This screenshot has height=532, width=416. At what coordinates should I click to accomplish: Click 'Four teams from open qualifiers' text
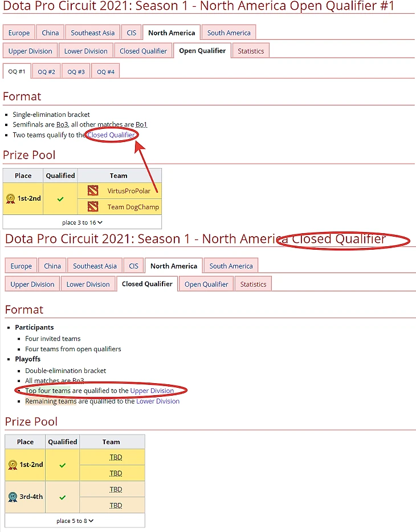(x=73, y=349)
